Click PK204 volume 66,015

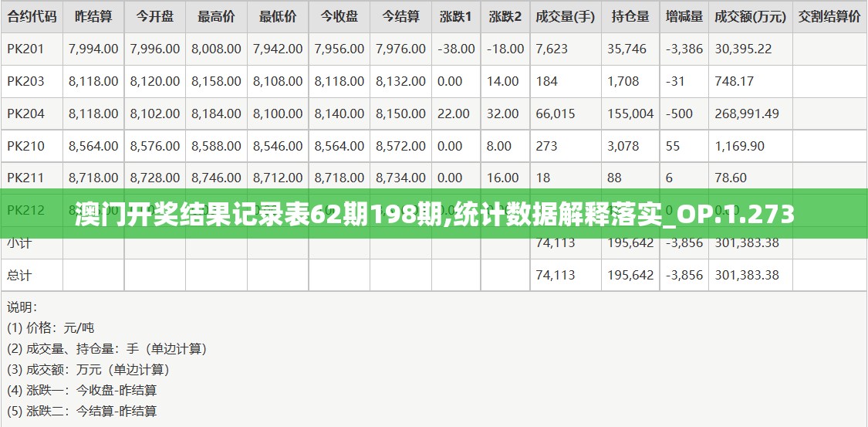556,114
